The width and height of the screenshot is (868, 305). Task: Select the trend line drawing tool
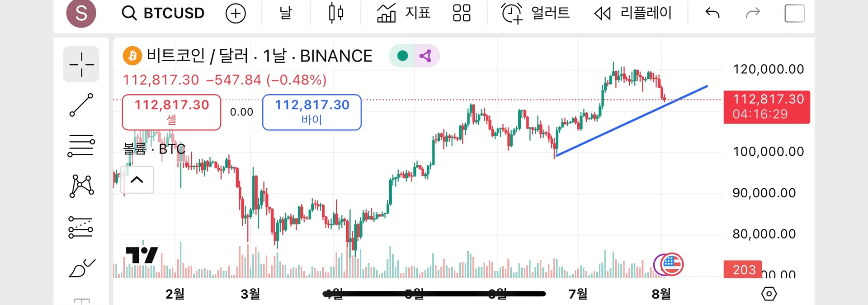click(x=81, y=105)
